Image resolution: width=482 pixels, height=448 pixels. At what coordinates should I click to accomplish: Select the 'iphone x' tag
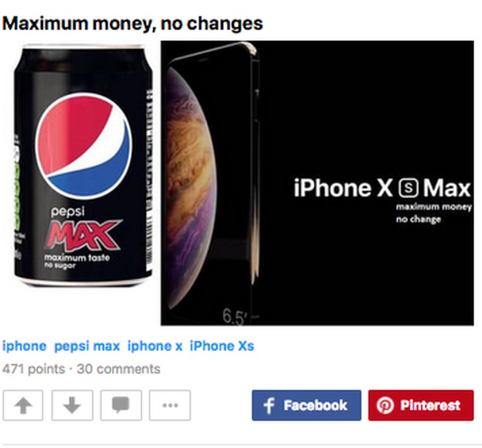click(x=155, y=346)
